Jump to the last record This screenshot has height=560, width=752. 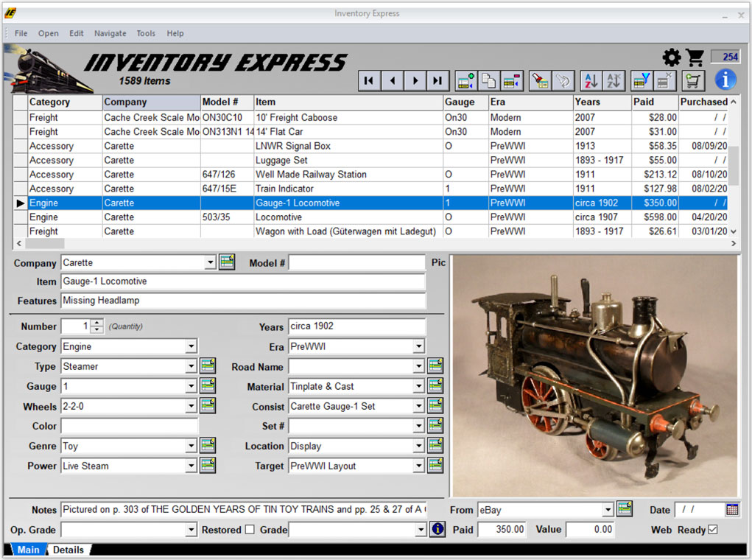tap(438, 81)
